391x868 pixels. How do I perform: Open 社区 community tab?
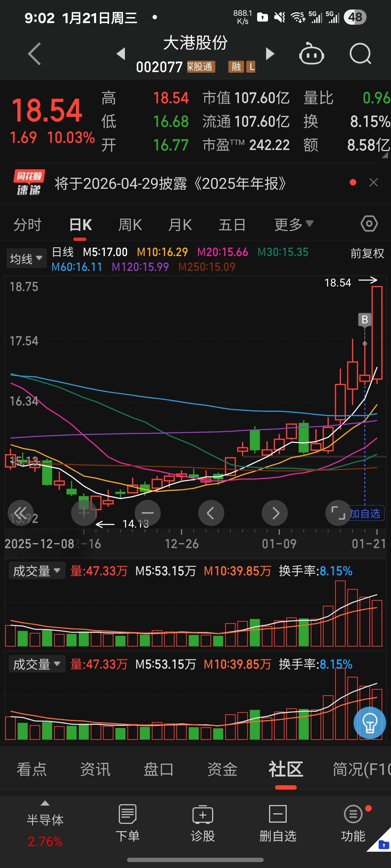286,770
